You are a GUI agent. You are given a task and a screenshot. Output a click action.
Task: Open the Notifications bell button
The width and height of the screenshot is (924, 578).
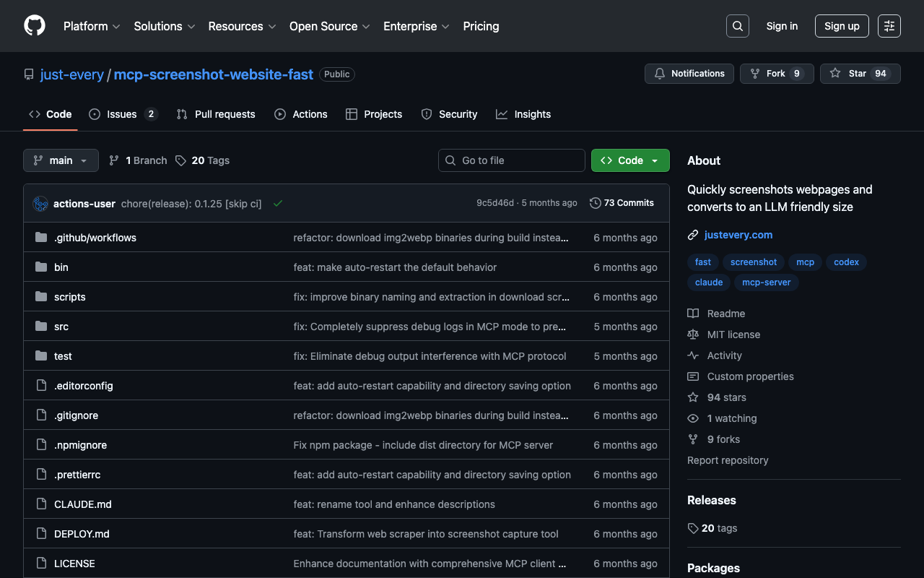click(x=689, y=74)
